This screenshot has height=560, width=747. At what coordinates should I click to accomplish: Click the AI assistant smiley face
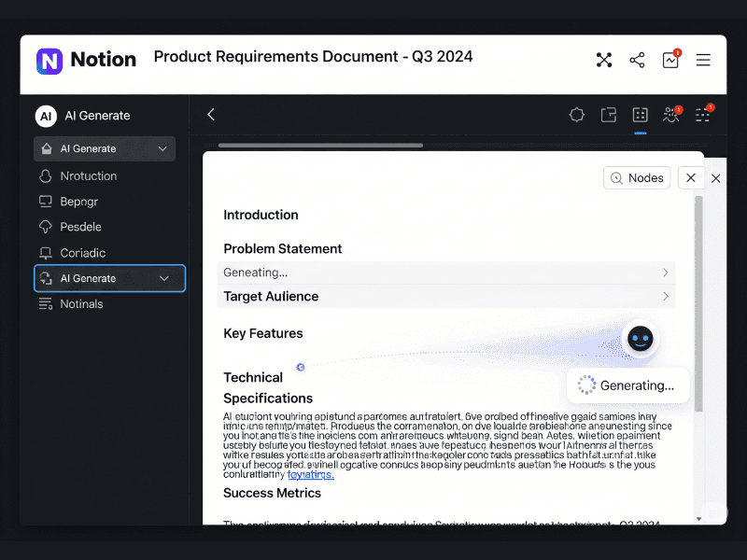(641, 339)
